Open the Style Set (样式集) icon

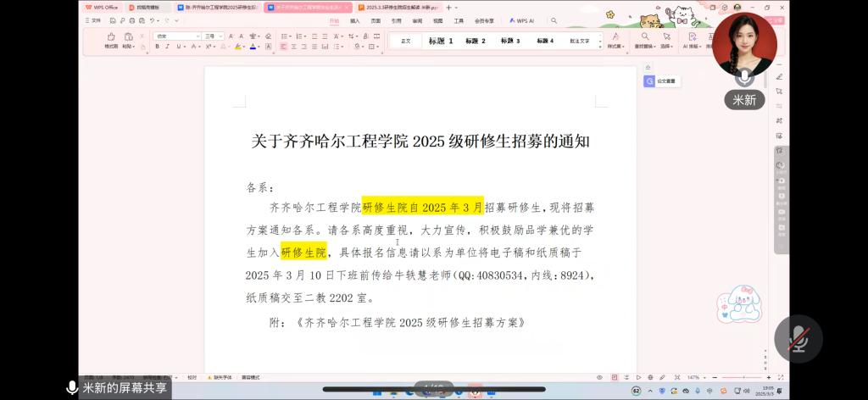[613, 37]
